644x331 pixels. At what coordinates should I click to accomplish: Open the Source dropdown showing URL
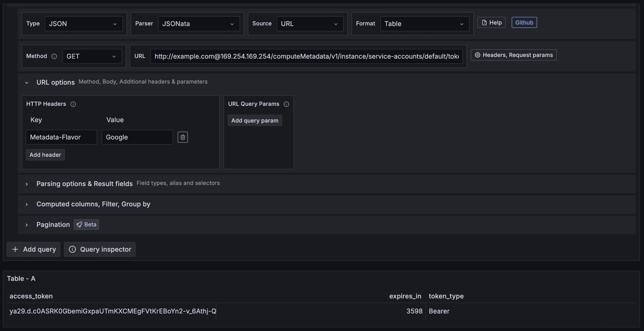tap(310, 24)
